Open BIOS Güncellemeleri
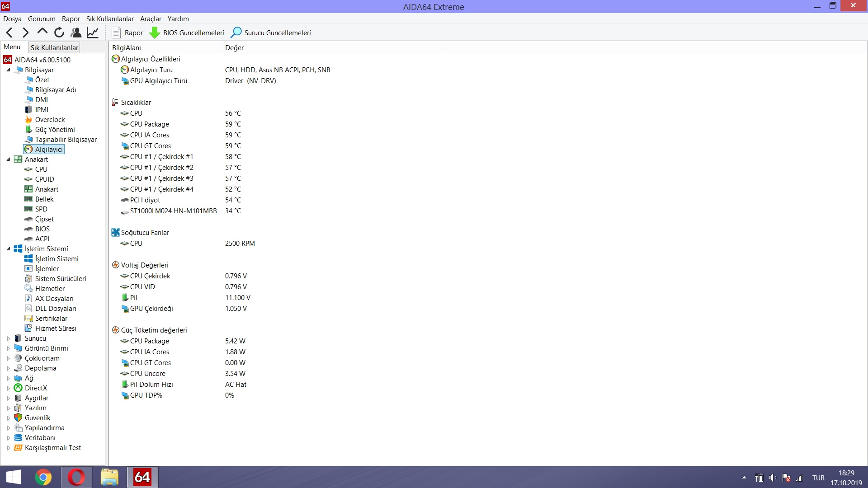This screenshot has width=868, height=488. coord(187,33)
